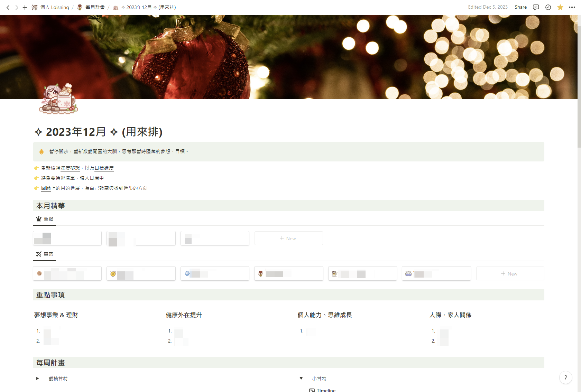The height and width of the screenshot is (392, 581).
Task: Open the comments panel icon
Action: 536,7
